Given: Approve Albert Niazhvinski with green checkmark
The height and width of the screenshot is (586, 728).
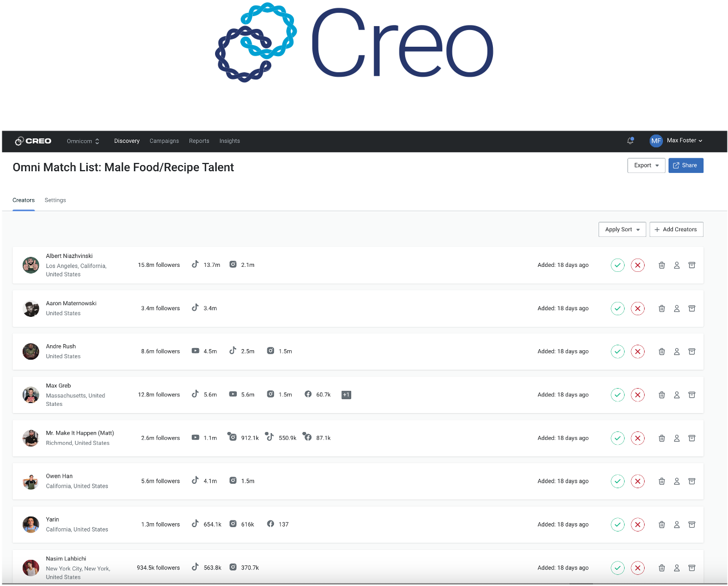Looking at the screenshot, I should point(617,265).
